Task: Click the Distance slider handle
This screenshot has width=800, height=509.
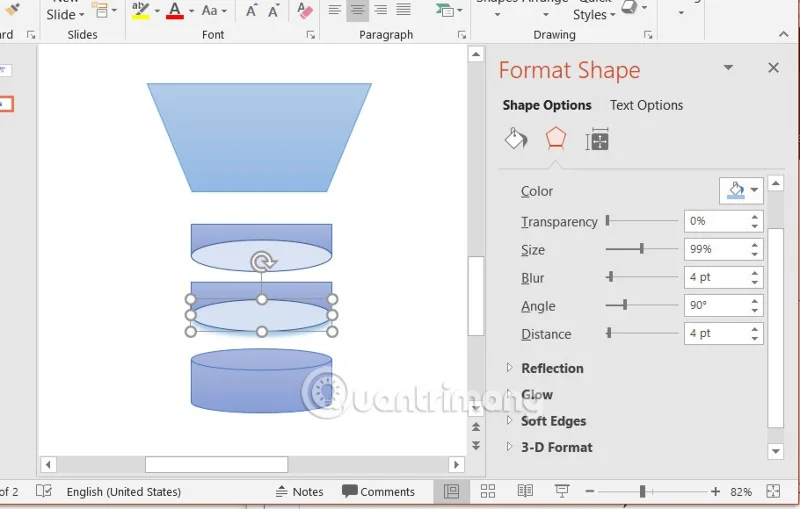Action: [609, 333]
